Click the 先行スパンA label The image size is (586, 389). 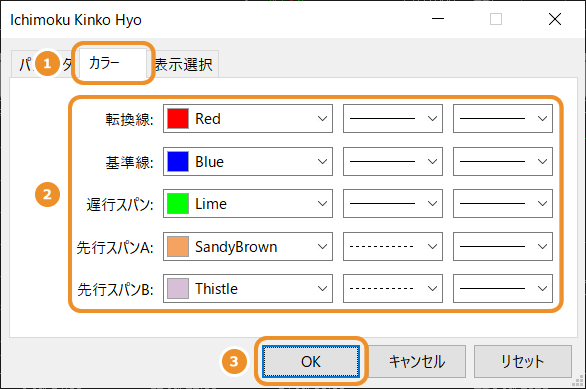pos(115,247)
